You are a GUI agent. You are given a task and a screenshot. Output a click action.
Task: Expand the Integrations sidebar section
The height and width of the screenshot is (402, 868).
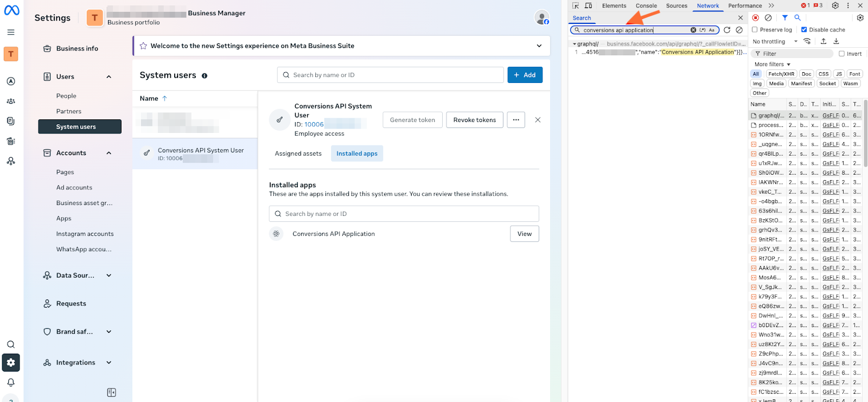(x=109, y=362)
